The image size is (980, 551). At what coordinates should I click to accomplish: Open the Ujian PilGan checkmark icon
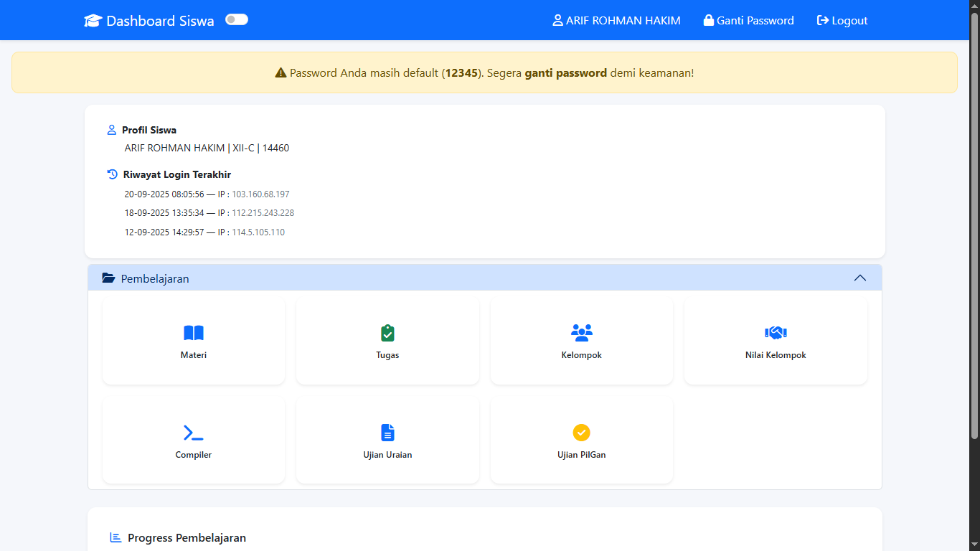click(581, 432)
